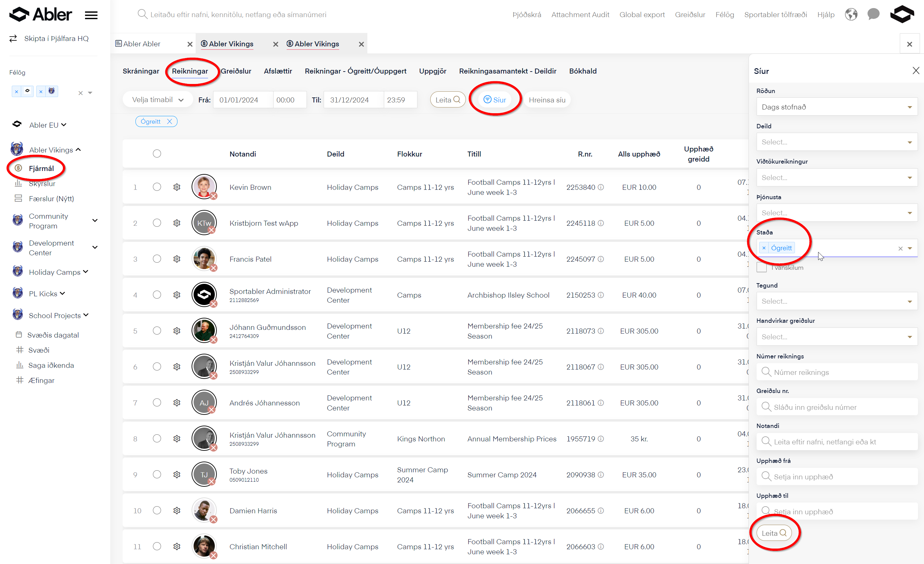Click the Skipta í Þjálfara HQ switch icon
The height and width of the screenshot is (564, 924).
tap(13, 38)
